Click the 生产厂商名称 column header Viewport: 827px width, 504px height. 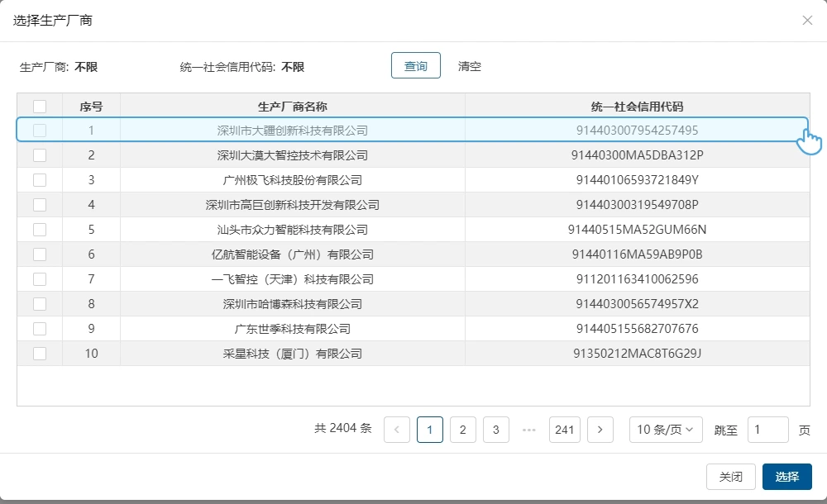tap(293, 107)
